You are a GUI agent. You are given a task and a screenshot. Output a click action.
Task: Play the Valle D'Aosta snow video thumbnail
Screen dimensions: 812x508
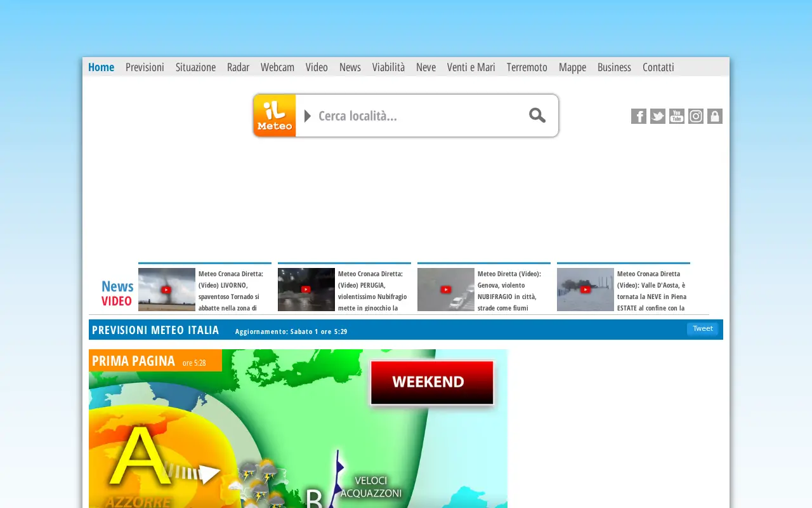(586, 290)
